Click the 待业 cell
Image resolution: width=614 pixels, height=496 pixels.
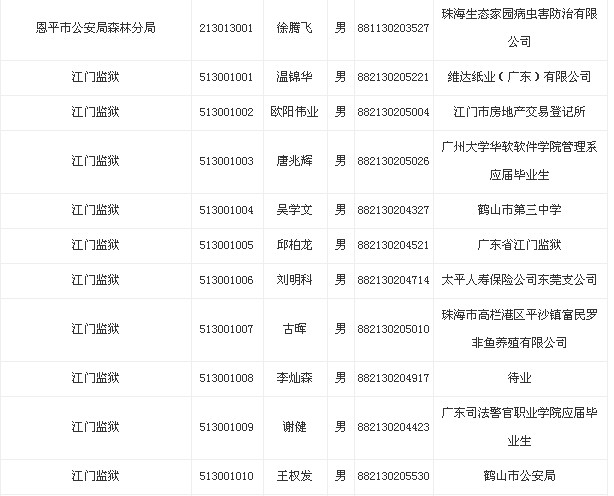[x=518, y=378]
